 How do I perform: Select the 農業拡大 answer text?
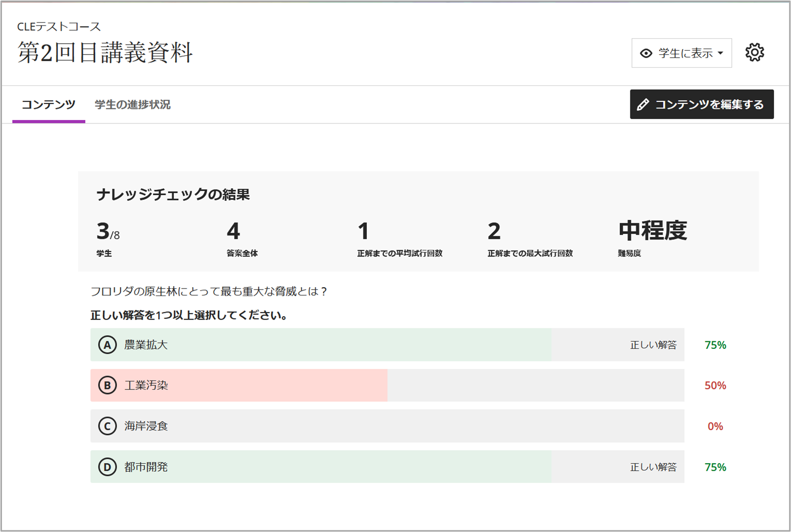(x=146, y=345)
